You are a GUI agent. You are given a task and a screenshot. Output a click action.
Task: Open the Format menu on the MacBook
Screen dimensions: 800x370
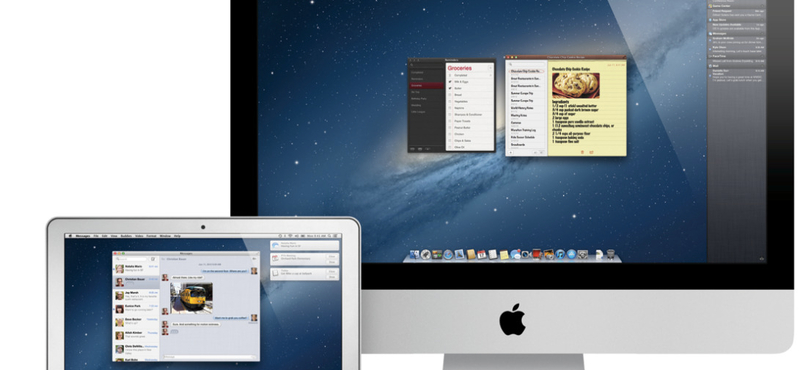(x=152, y=236)
